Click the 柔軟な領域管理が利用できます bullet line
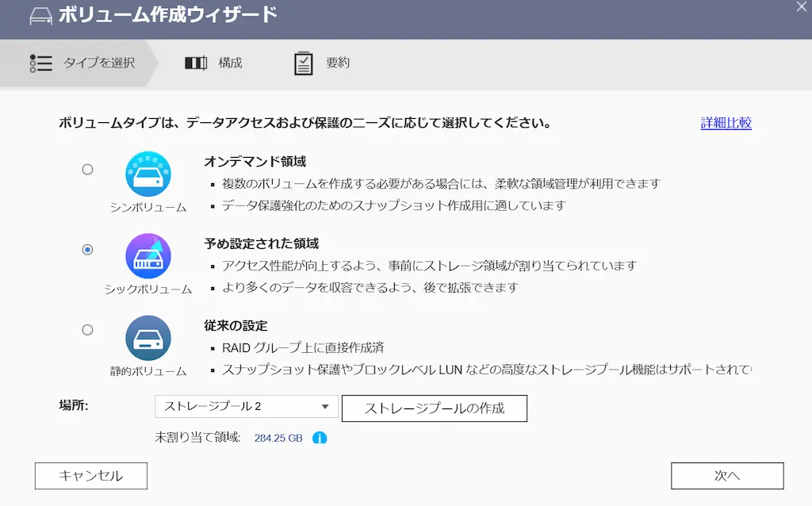The image size is (812, 506). (441, 184)
